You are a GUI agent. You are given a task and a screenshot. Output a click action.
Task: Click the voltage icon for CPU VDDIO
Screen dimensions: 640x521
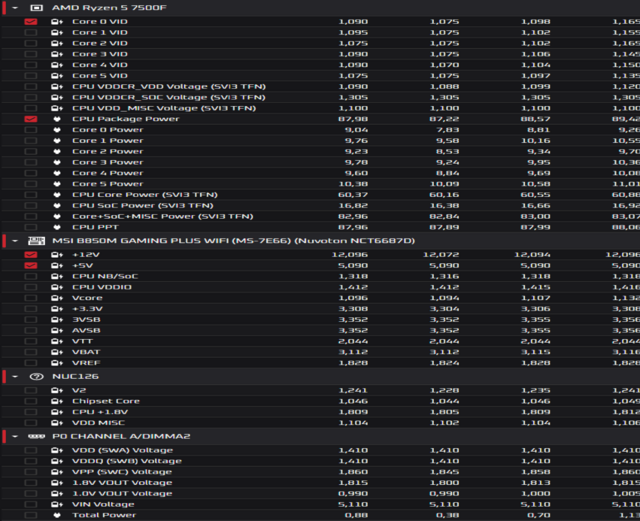[x=57, y=287]
